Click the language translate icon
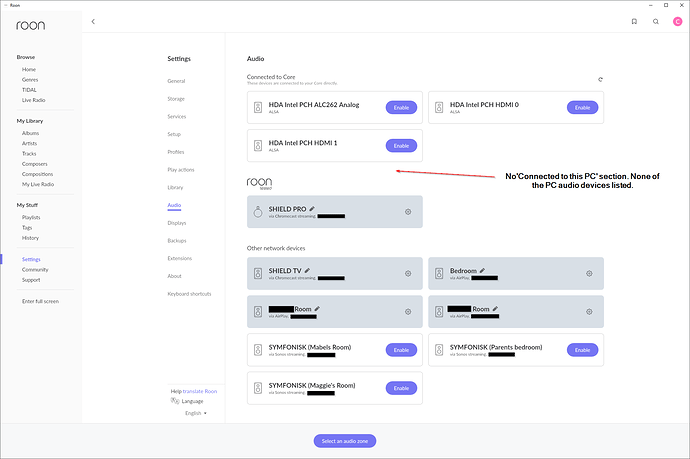This screenshot has width=690, height=459. (x=175, y=401)
